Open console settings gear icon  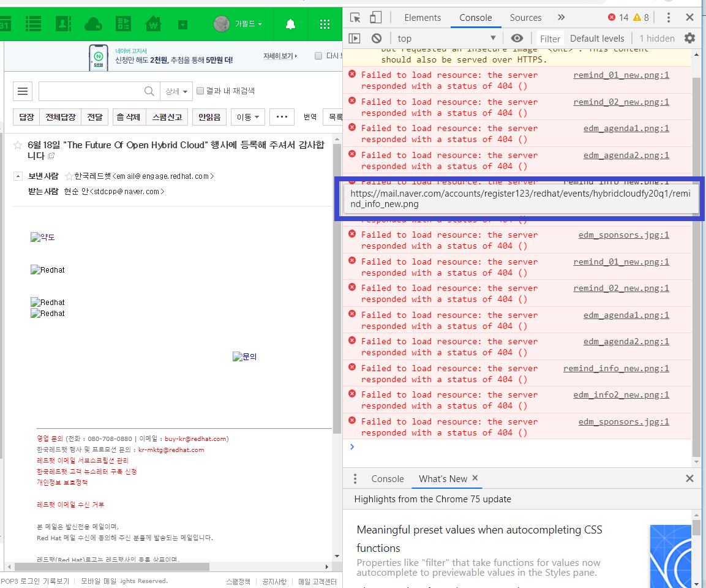pyautogui.click(x=689, y=38)
